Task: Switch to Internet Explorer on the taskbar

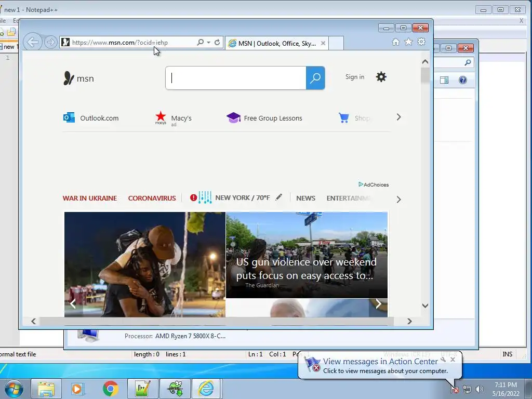Action: point(207,389)
